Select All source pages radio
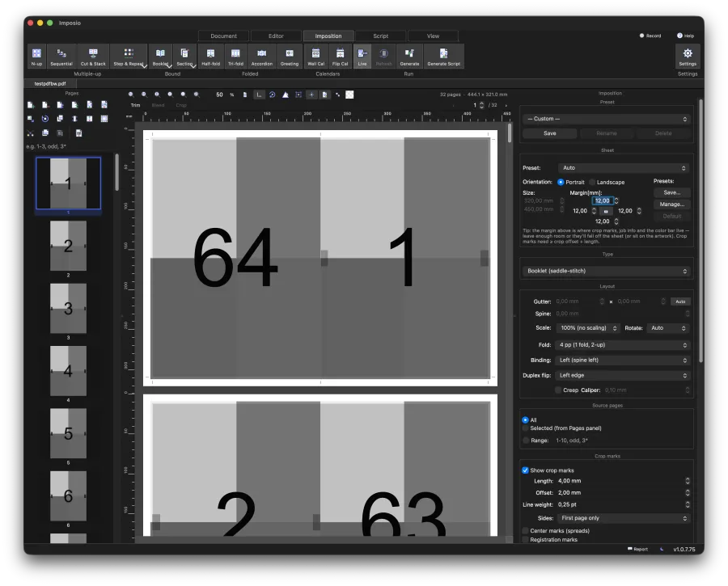Viewport: 728px width, 586px height. pos(525,419)
